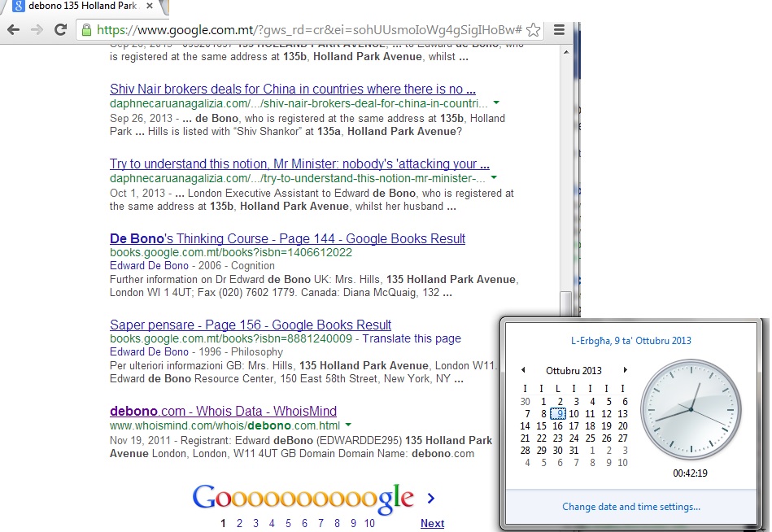This screenshot has width=772, height=532.
Task: Select day 16 in the calendar
Action: click(x=558, y=425)
